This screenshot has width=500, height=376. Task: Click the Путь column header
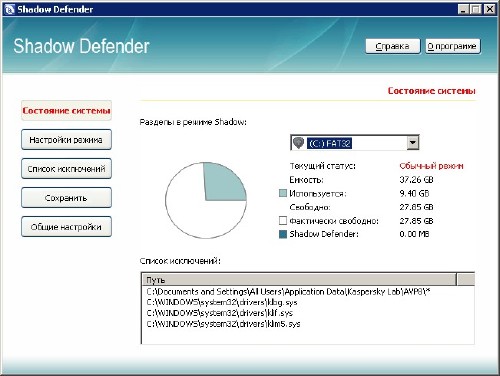[299, 280]
